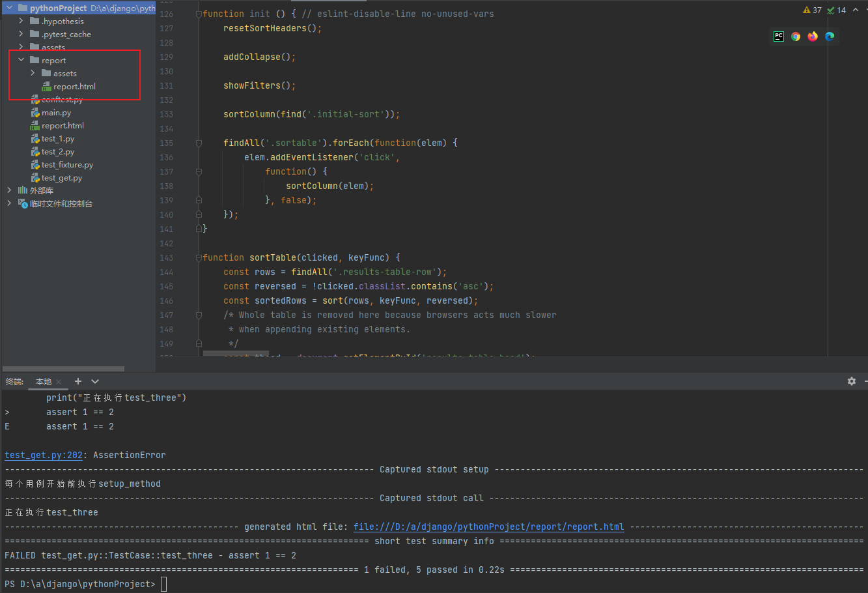Open page in built-in PyCharm preview
This screenshot has width=868, height=593.
(x=779, y=36)
